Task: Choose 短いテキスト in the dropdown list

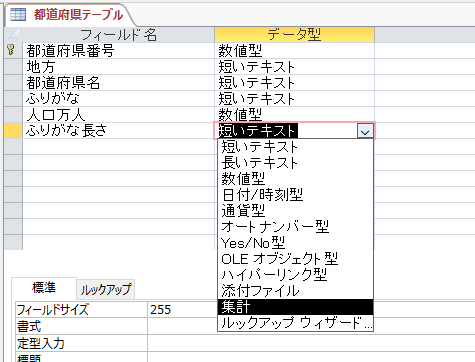Action: tap(295, 147)
